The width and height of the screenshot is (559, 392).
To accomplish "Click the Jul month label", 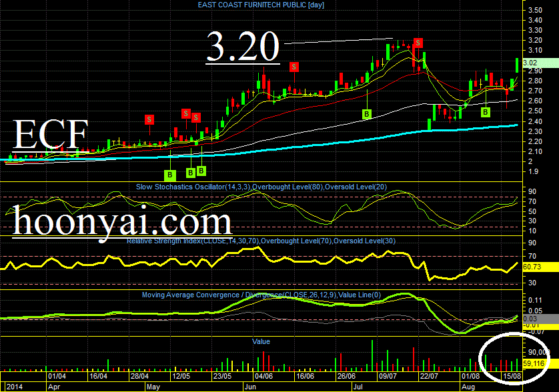I will [x=358, y=387].
